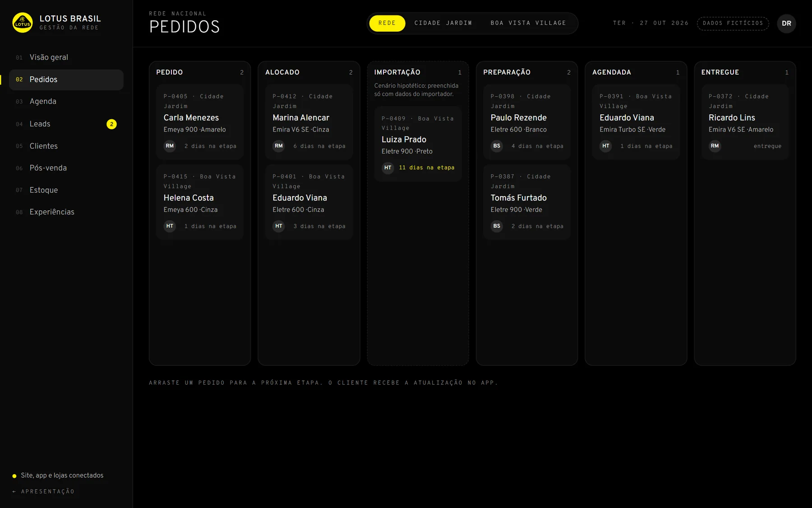
Task: Switch filter to Boa Vista Village
Action: (528, 23)
